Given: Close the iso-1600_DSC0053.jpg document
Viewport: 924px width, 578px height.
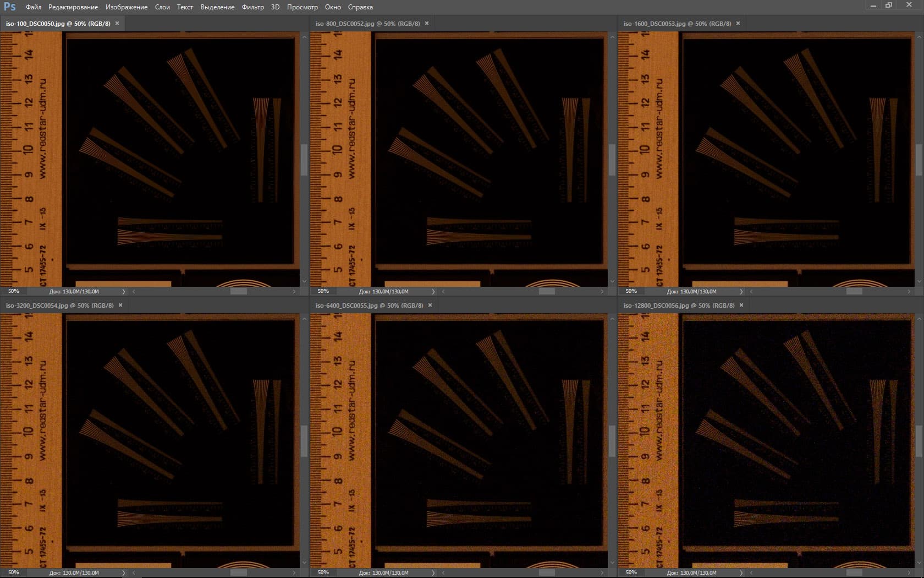Looking at the screenshot, I should coord(738,23).
